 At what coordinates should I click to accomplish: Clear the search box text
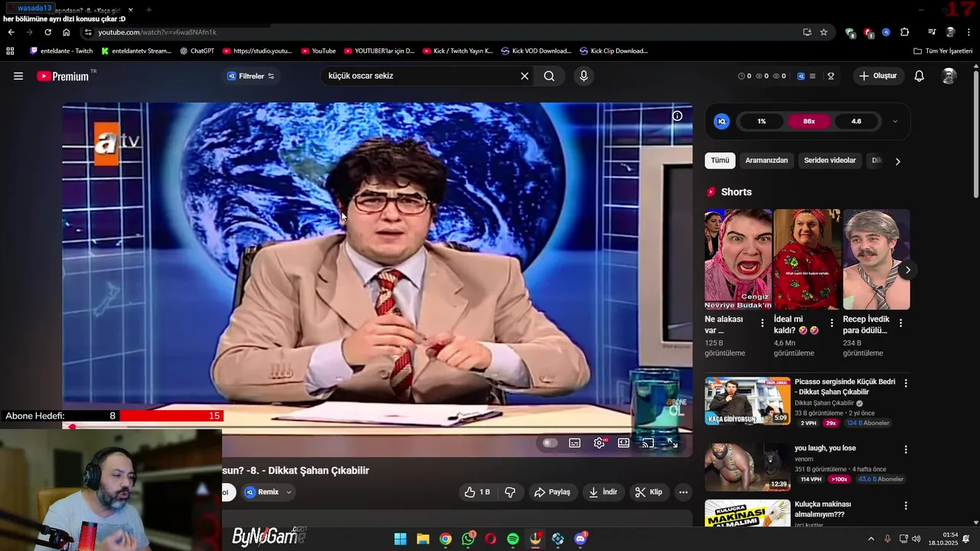pos(524,76)
